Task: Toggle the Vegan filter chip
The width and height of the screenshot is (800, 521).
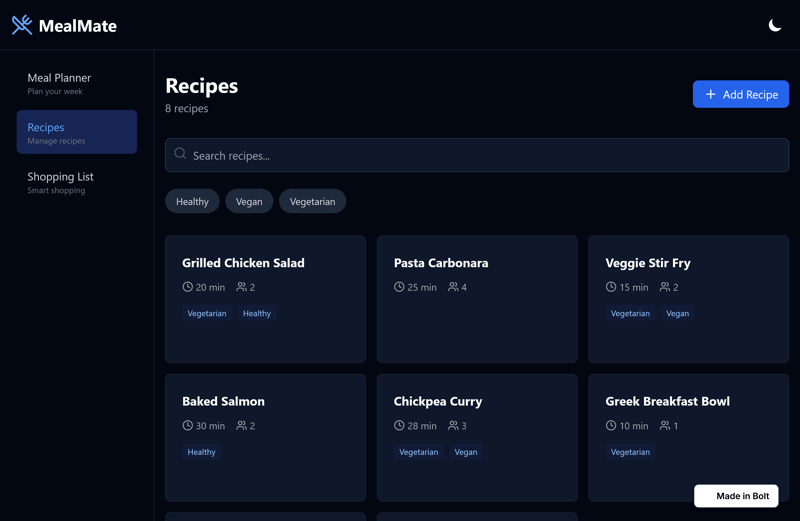Action: point(249,201)
